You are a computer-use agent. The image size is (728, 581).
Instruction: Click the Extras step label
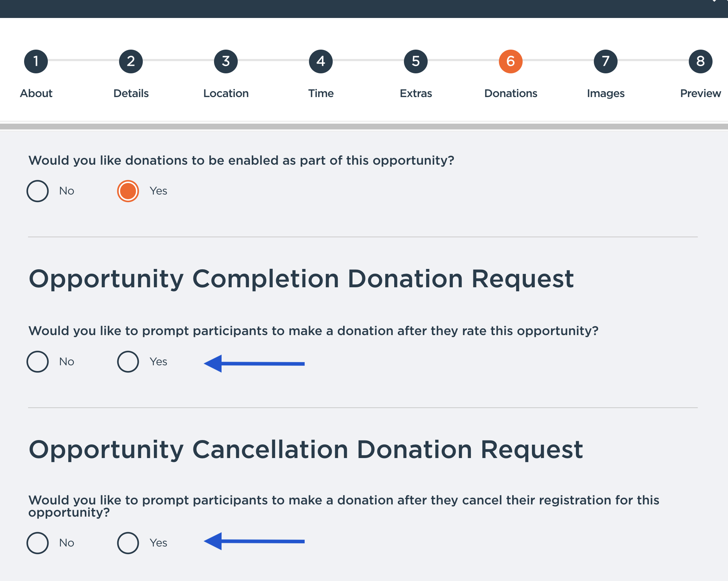[x=416, y=93]
